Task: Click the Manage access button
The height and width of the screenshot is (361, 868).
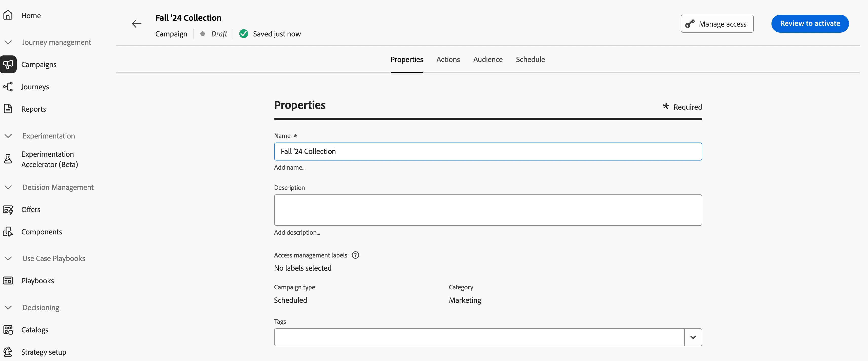Action: (x=717, y=24)
